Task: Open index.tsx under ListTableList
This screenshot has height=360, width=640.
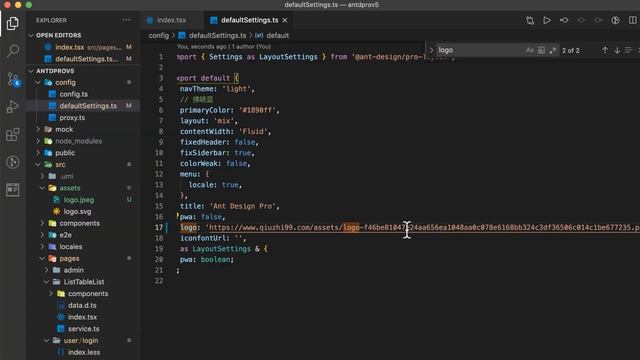Action: [x=83, y=317]
